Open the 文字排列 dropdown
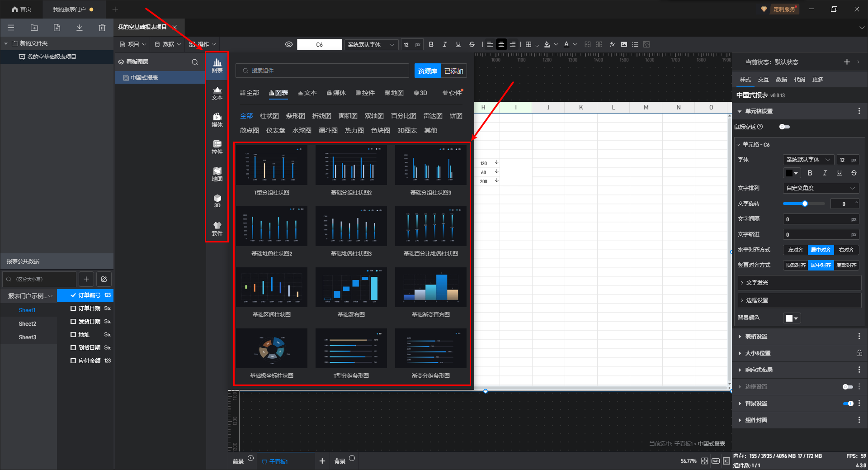 (821, 188)
